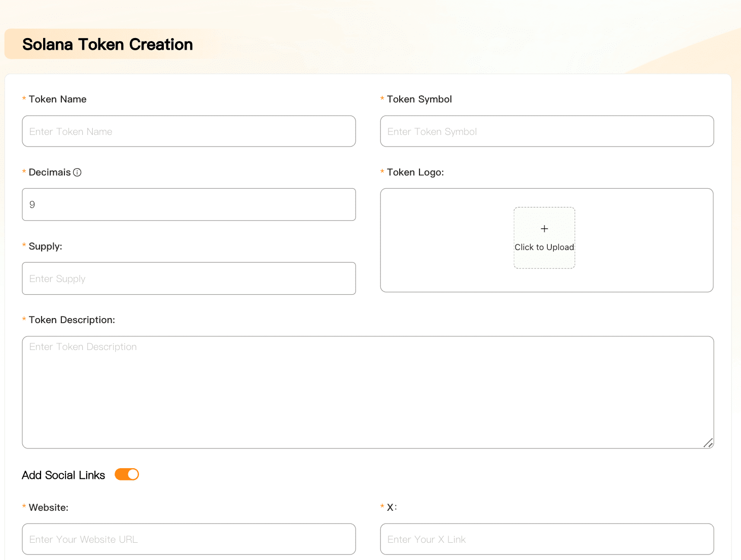Click the "X:" field label
The height and width of the screenshot is (560, 741).
point(392,508)
